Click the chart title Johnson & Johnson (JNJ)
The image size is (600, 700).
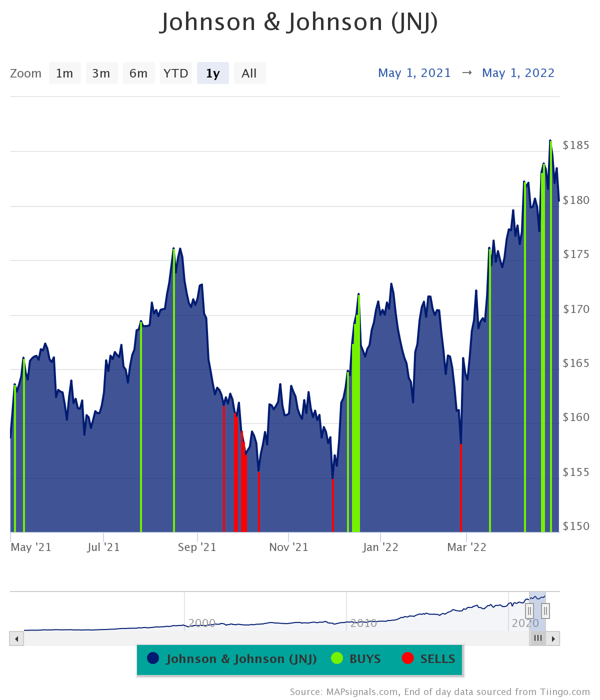[x=299, y=22]
